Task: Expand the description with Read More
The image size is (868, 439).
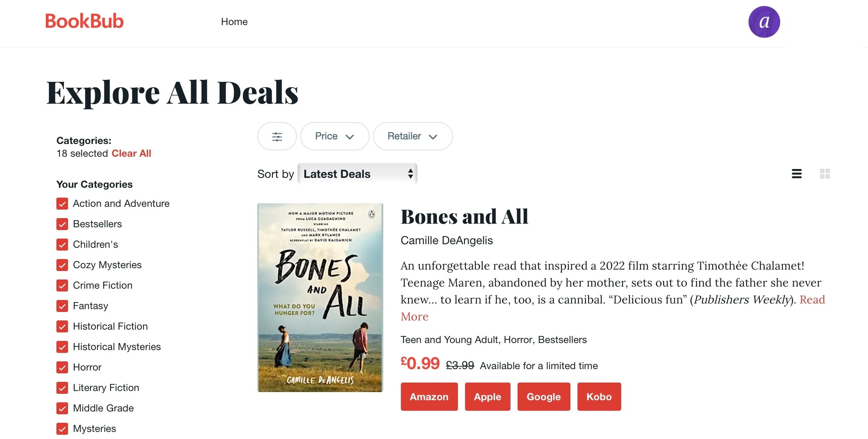Action: click(414, 317)
